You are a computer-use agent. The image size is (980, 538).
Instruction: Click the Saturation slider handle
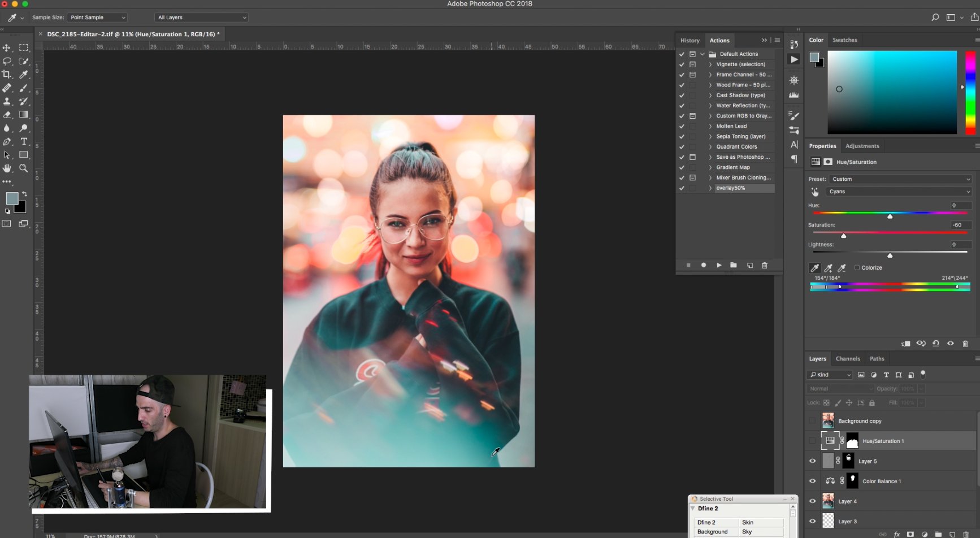pos(844,236)
